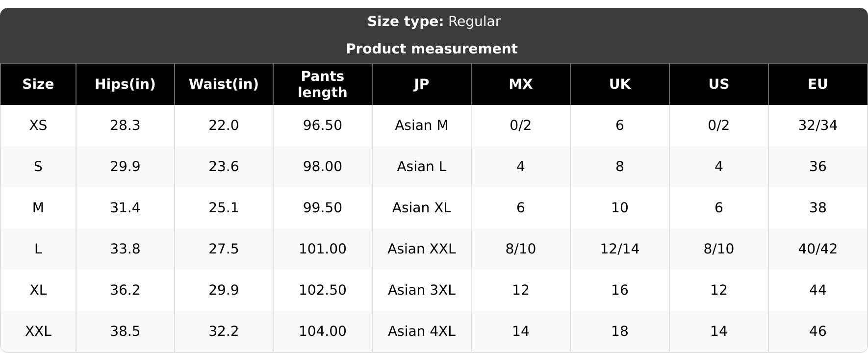The width and height of the screenshot is (868, 353).
Task: Click the Size column header
Action: (x=38, y=84)
